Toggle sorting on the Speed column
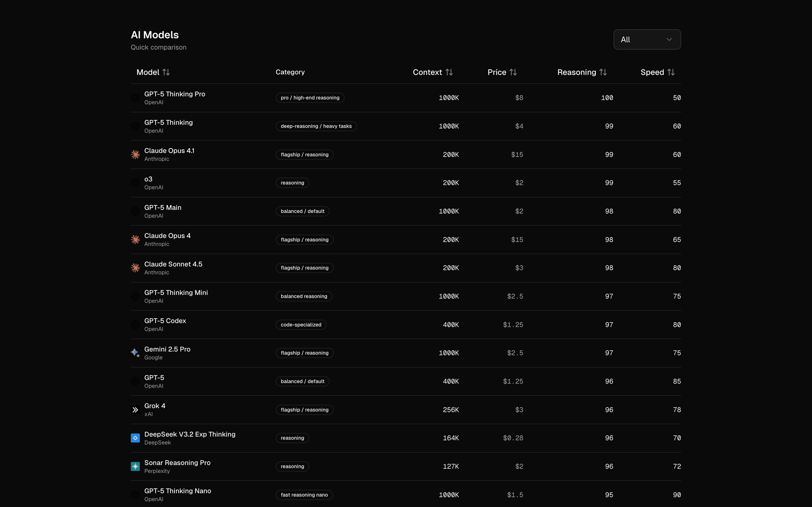The width and height of the screenshot is (812, 507). click(x=657, y=72)
